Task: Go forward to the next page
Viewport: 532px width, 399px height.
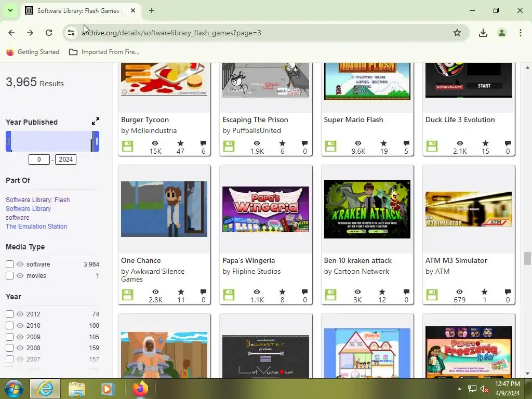Action: click(30, 33)
